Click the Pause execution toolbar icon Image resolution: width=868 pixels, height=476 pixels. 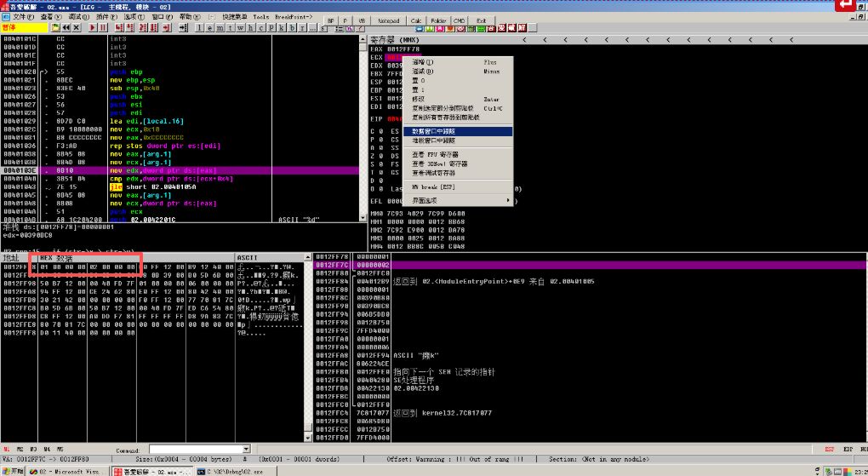point(103,28)
